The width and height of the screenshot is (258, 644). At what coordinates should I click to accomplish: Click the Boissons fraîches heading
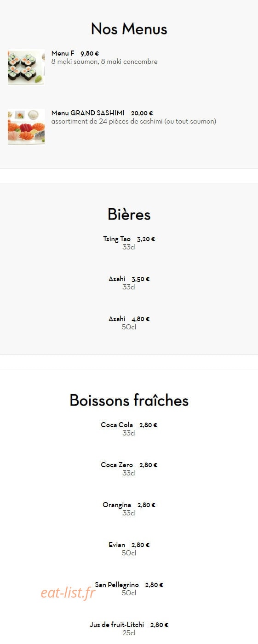129,401
